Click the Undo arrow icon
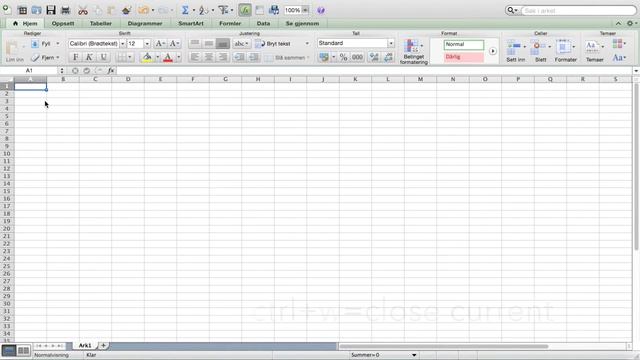The image size is (640, 360). [x=143, y=10]
